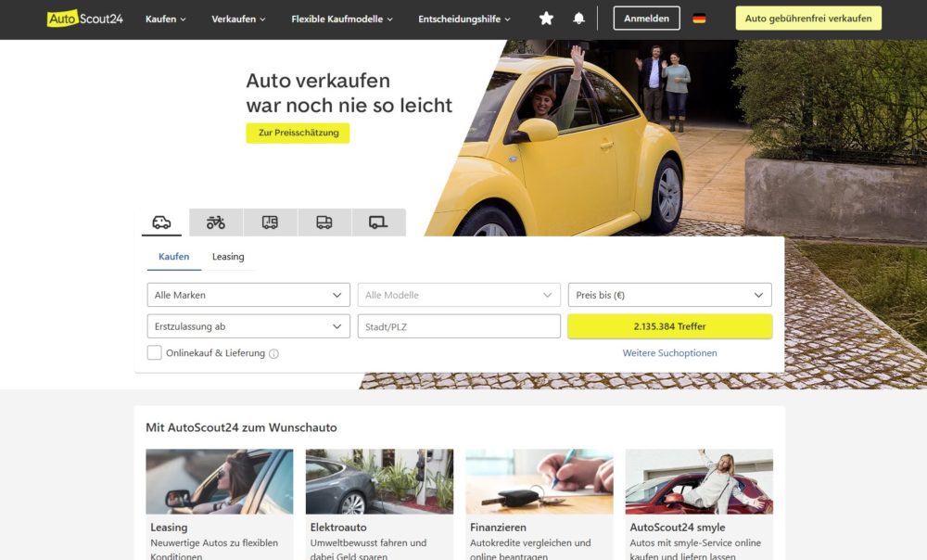Screen dimensions: 927x560
Task: Switch to the Kaufen search tab
Action: (x=174, y=257)
